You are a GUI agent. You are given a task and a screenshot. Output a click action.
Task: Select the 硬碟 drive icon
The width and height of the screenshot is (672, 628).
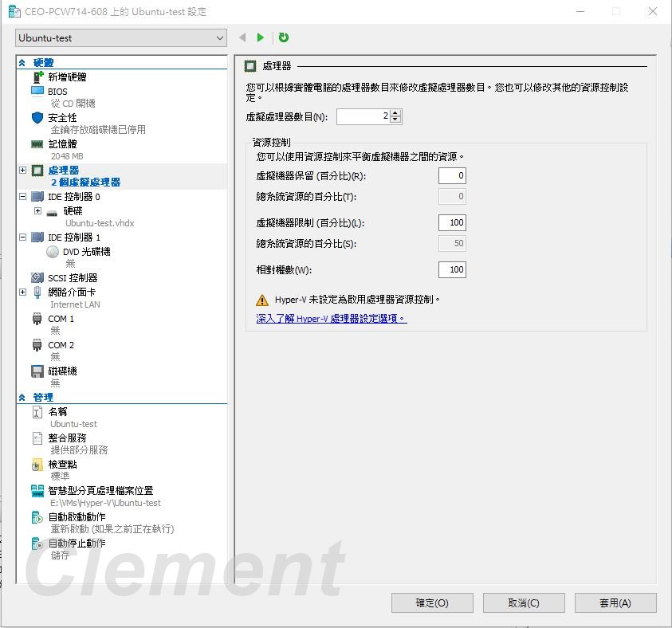click(52, 213)
